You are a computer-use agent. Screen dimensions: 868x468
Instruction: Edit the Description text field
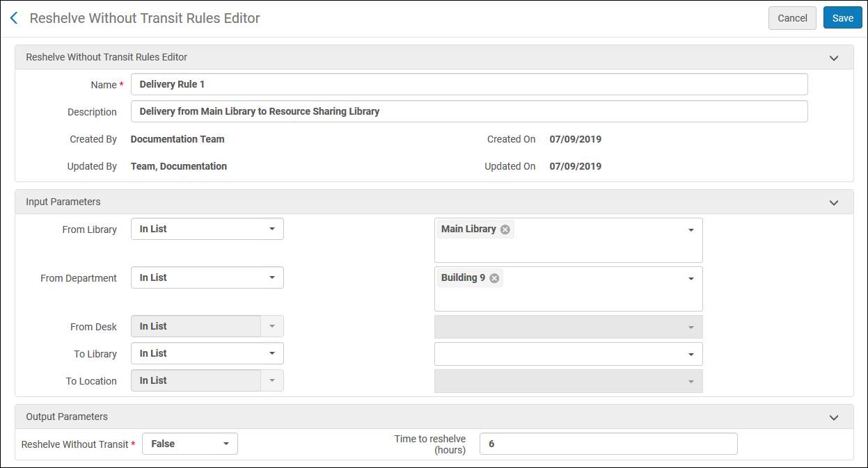468,111
